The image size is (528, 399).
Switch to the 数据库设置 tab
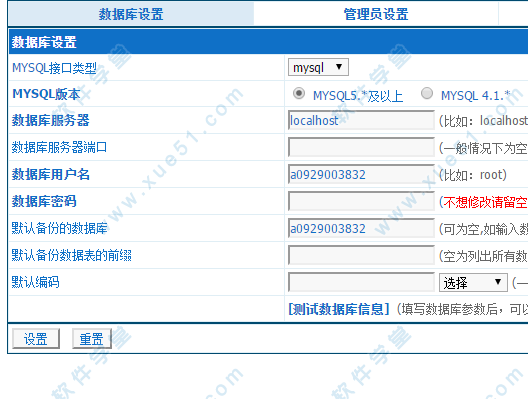click(x=131, y=14)
